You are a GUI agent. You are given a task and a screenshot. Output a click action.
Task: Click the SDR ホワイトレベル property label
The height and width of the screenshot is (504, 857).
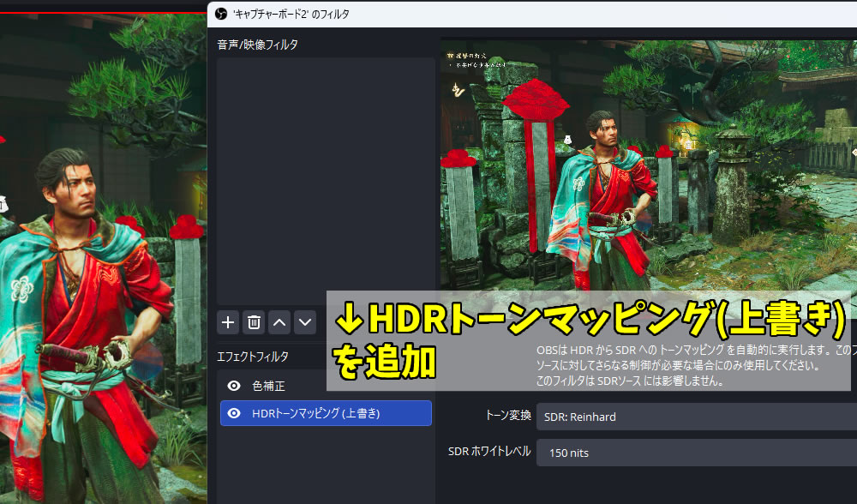pos(489,452)
